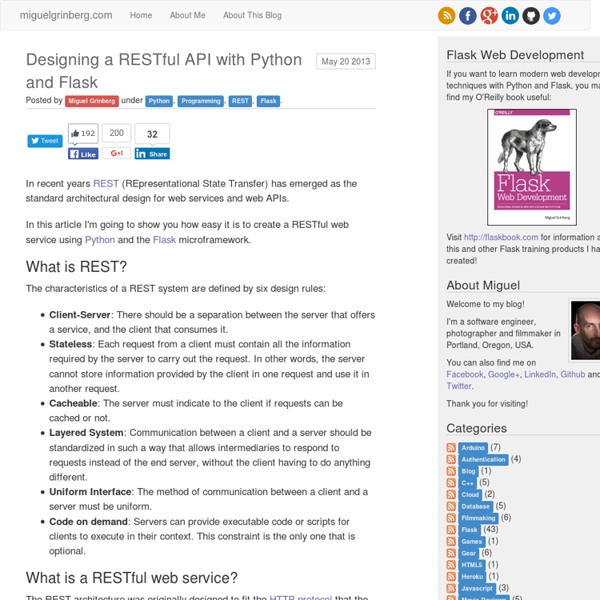The height and width of the screenshot is (600, 600).
Task: Open Github link in About Miguel
Action: pyautogui.click(x=573, y=374)
